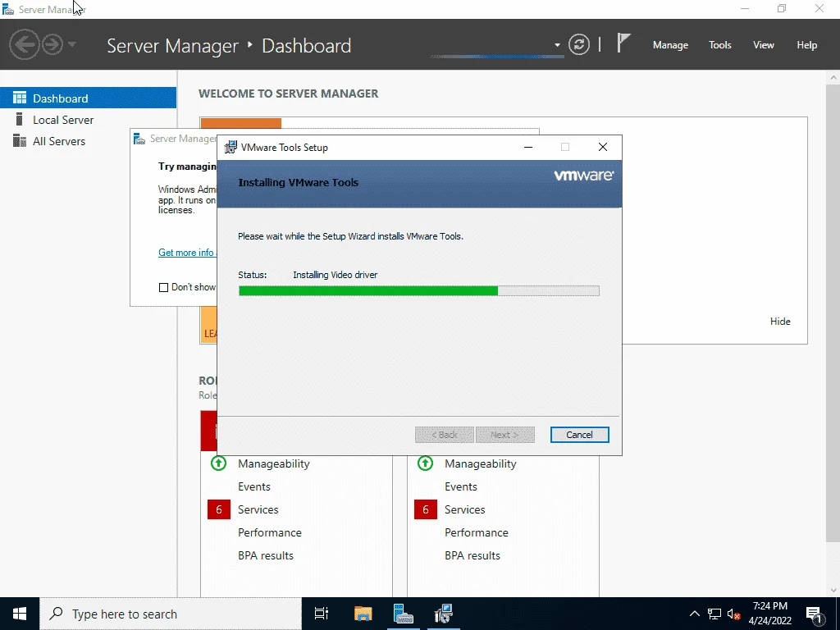Open Events in the left tile

tap(254, 486)
